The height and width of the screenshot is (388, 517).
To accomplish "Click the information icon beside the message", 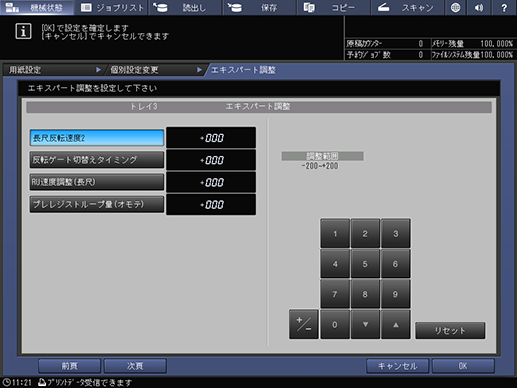I will point(23,31).
